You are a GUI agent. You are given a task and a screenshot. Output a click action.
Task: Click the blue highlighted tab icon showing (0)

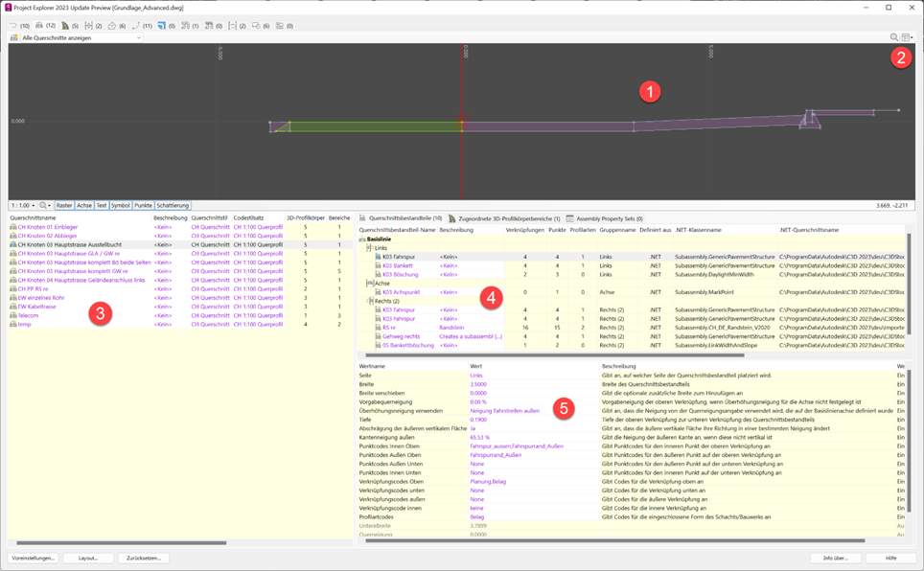(165, 26)
